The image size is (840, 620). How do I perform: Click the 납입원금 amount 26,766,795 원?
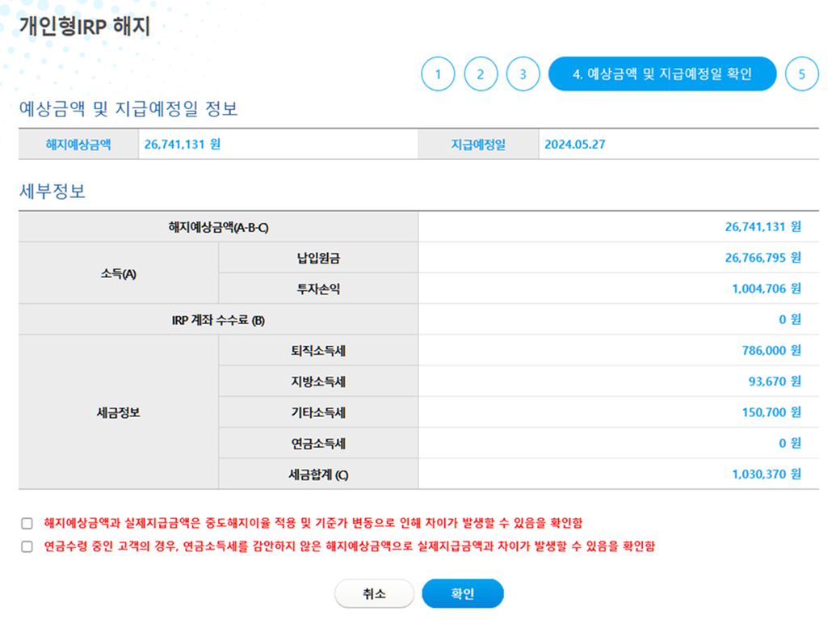[x=762, y=258]
